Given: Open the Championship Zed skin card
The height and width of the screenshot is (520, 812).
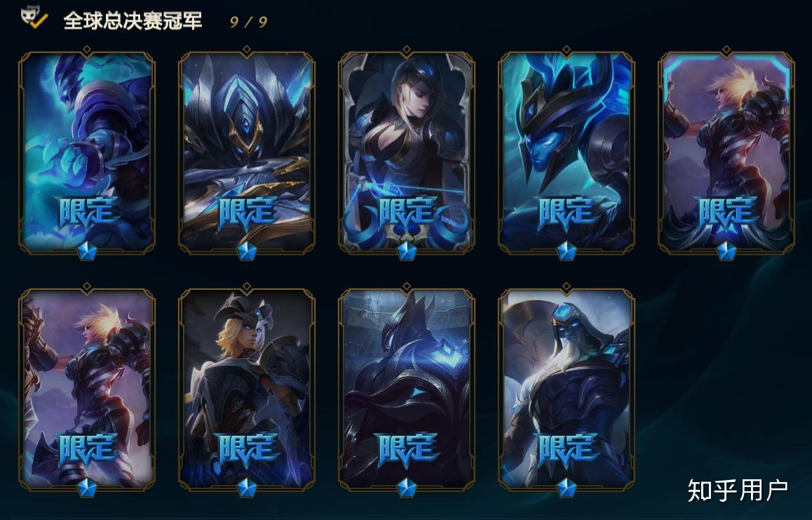Looking at the screenshot, I should tap(407, 390).
